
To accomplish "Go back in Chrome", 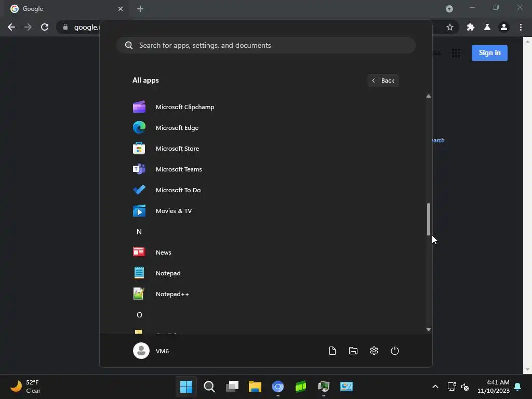I will (11, 27).
